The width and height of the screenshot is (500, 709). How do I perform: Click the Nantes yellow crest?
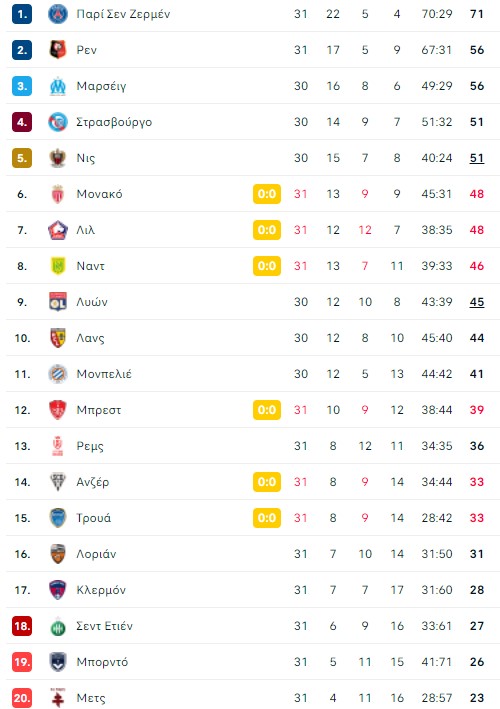(58, 266)
